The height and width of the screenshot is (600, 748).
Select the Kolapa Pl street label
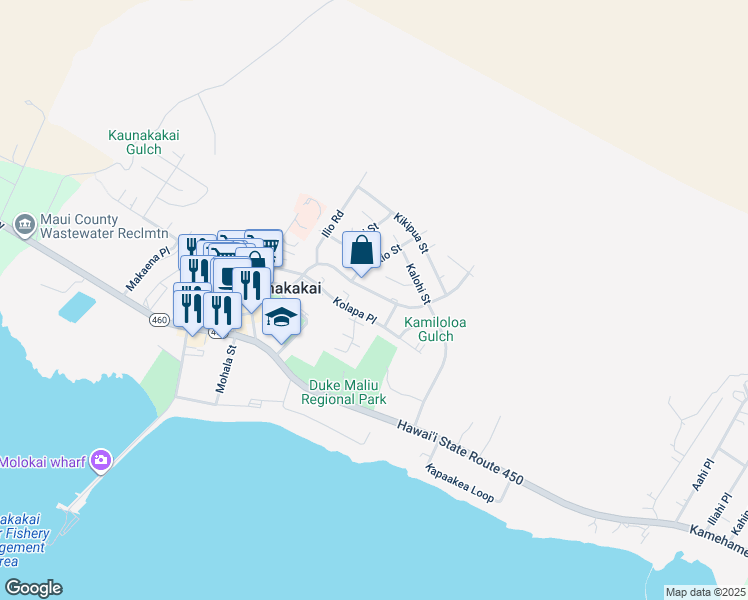(354, 310)
